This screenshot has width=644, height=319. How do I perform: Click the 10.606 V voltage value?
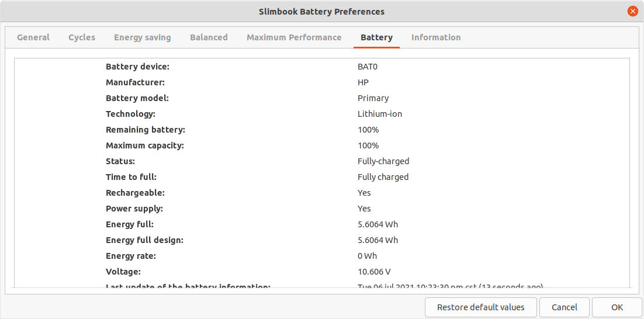[x=374, y=272]
